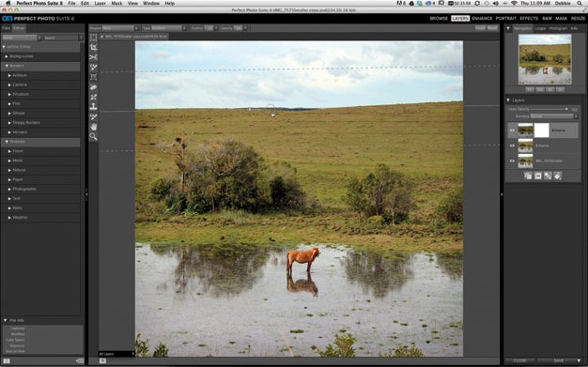Click the duplicate layer icon below layers
This screenshot has height=367, width=588.
548,176
